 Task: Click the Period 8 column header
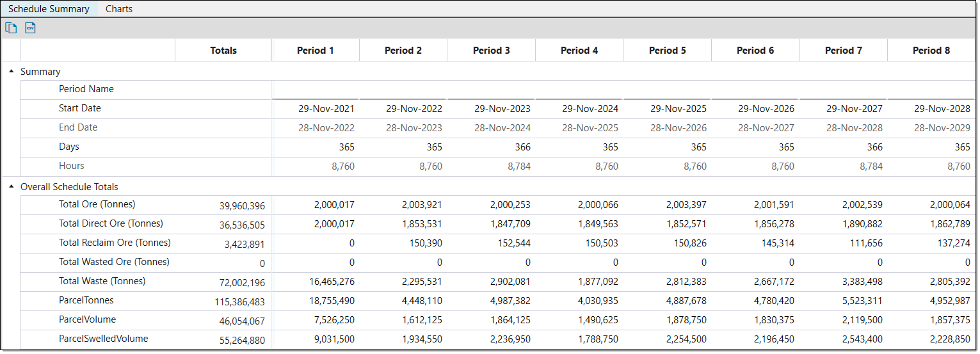point(931,51)
